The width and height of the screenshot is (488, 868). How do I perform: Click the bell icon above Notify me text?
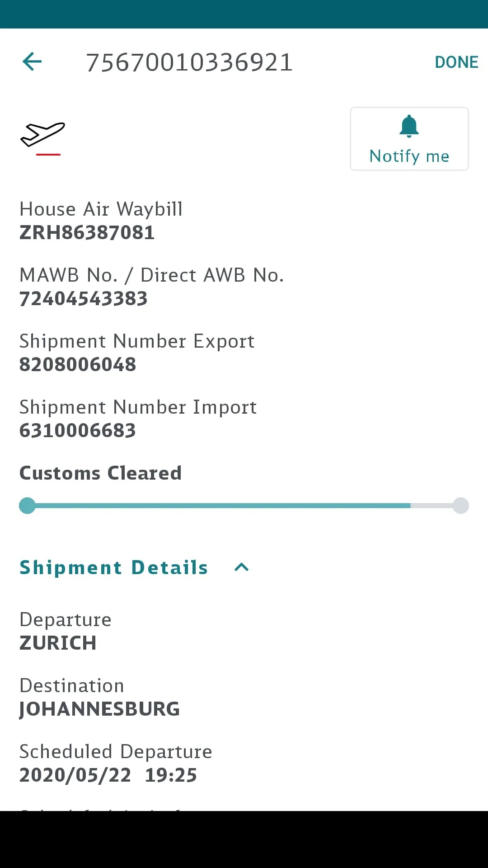pos(408,126)
